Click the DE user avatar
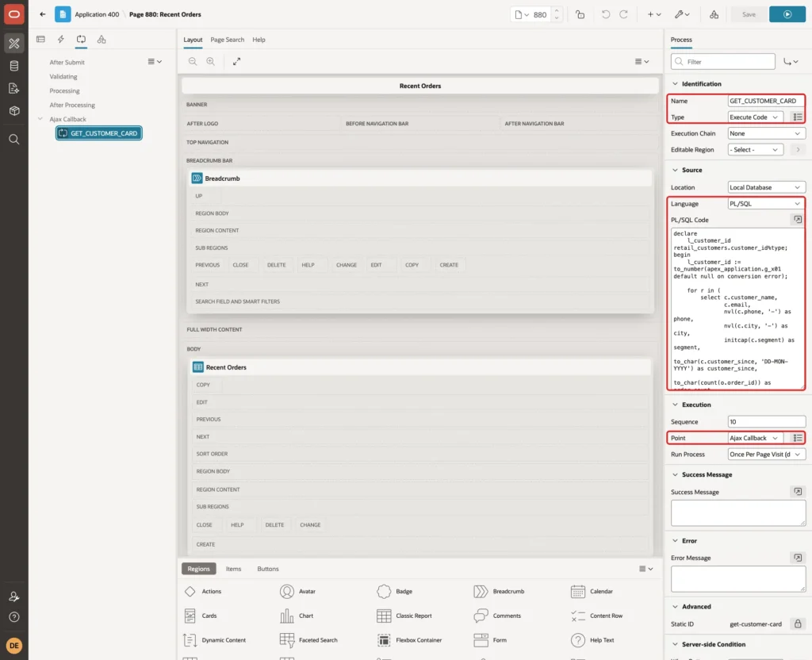812x660 pixels. tap(14, 646)
